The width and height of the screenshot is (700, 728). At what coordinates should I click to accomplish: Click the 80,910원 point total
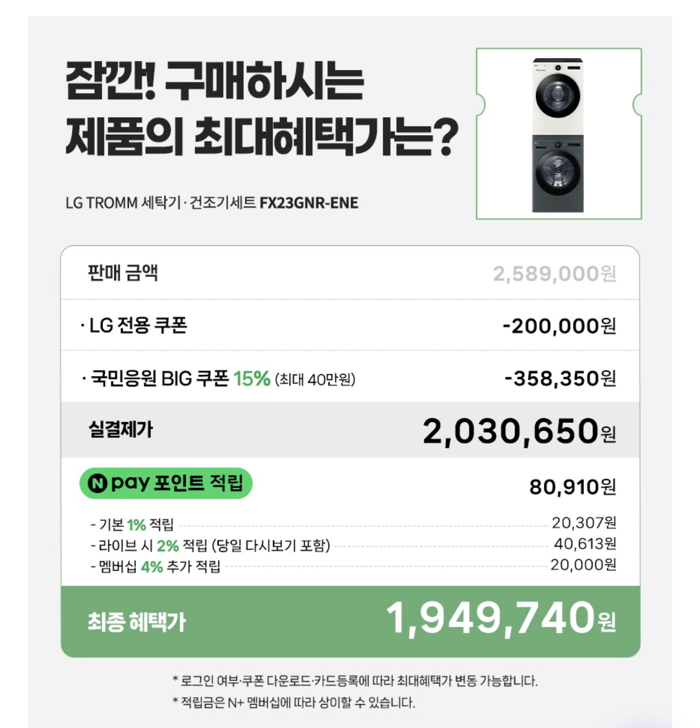[572, 487]
